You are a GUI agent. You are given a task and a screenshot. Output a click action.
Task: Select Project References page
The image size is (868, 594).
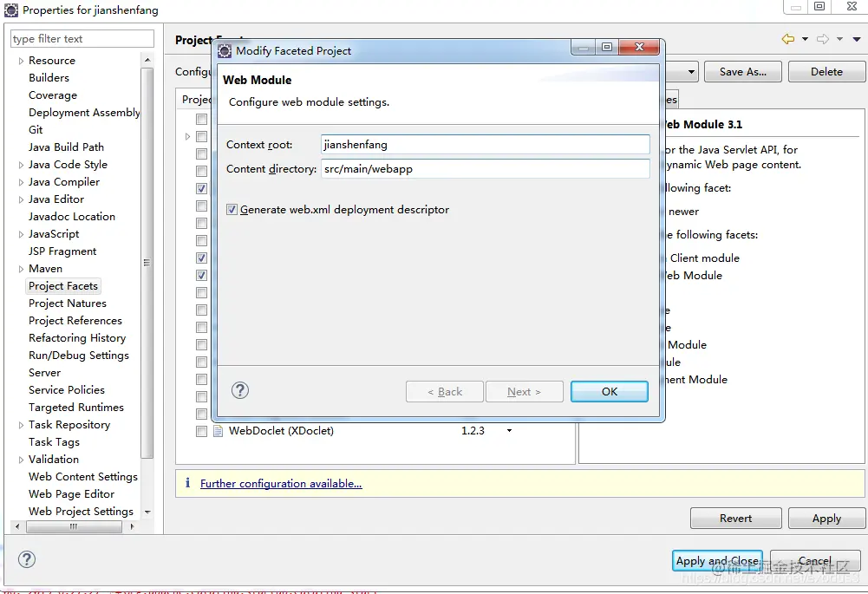[75, 321]
